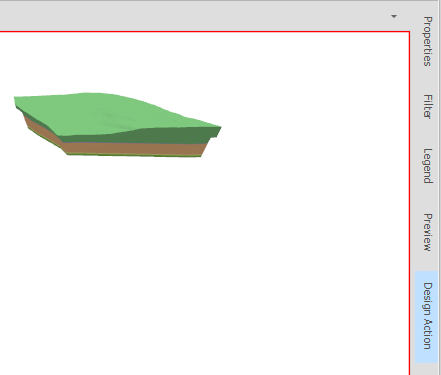Click the pointed right tip of the terrain block
Screen dimensions: 441x375
click(x=219, y=128)
